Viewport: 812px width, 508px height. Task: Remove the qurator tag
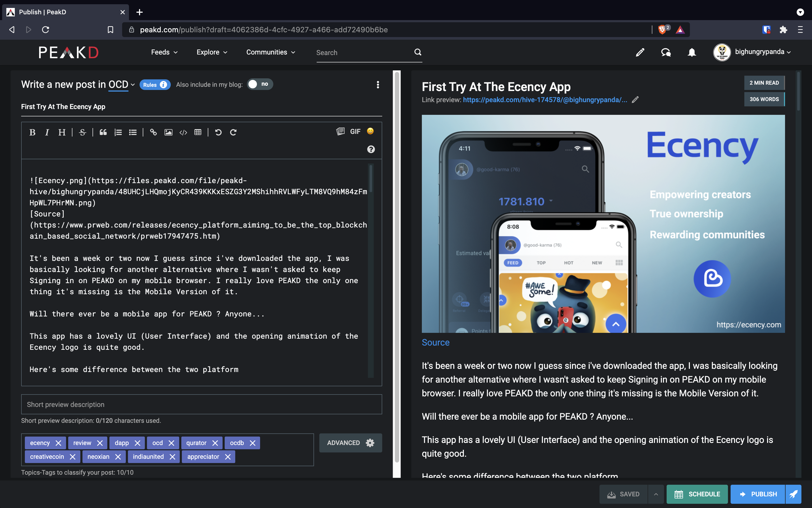[x=215, y=443]
